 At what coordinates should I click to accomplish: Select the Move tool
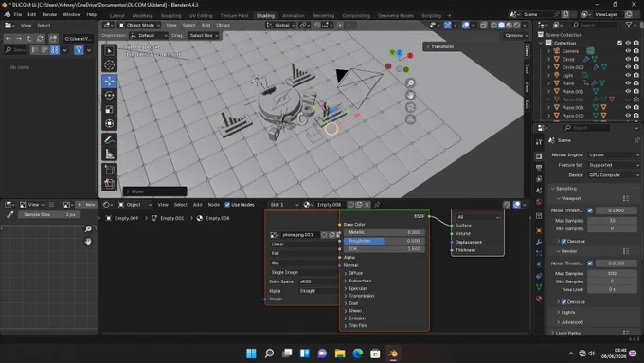coord(109,81)
